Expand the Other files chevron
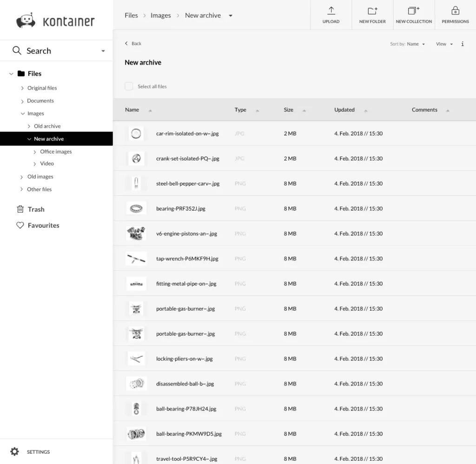 coord(21,189)
